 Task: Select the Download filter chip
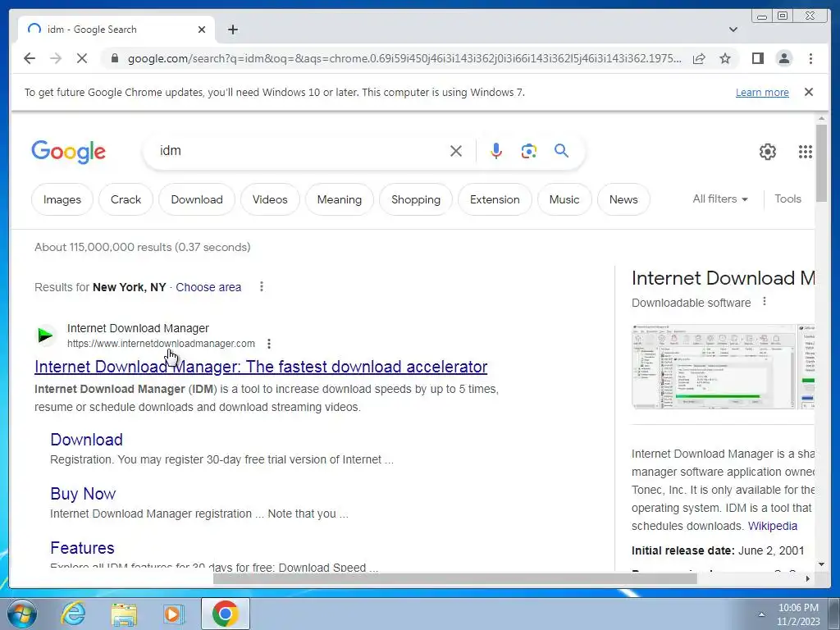tap(197, 199)
